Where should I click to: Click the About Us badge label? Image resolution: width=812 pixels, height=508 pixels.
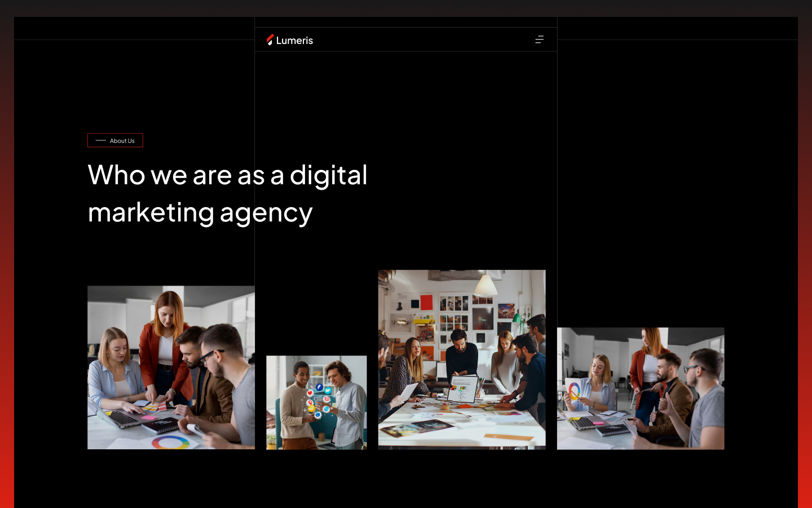[x=122, y=141]
